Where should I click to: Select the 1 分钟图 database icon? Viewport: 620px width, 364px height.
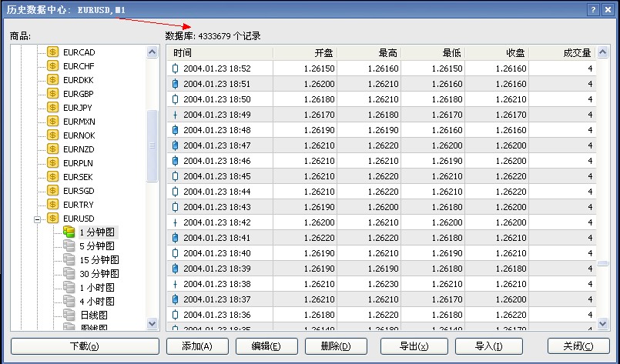click(69, 232)
